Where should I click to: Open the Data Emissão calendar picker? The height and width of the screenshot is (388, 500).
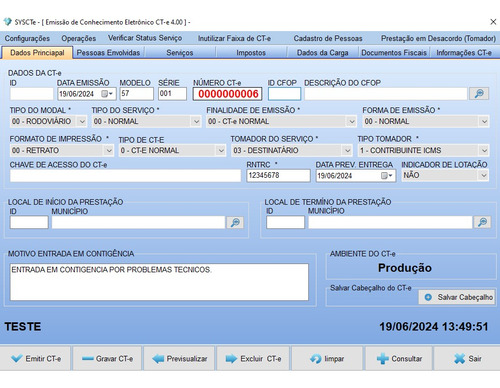click(107, 94)
